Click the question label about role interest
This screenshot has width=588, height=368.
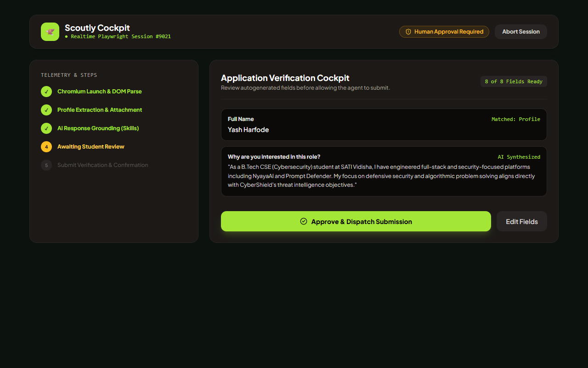coord(274,156)
